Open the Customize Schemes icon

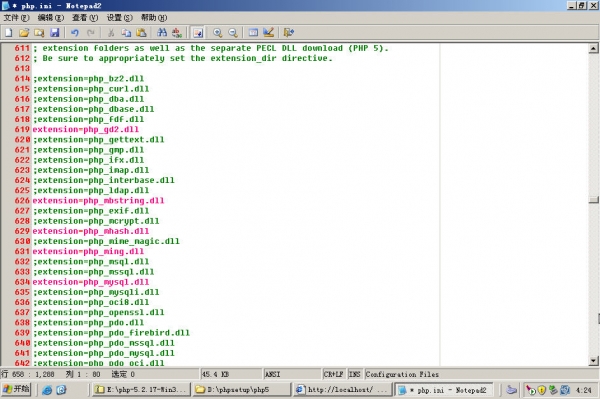tap(269, 33)
